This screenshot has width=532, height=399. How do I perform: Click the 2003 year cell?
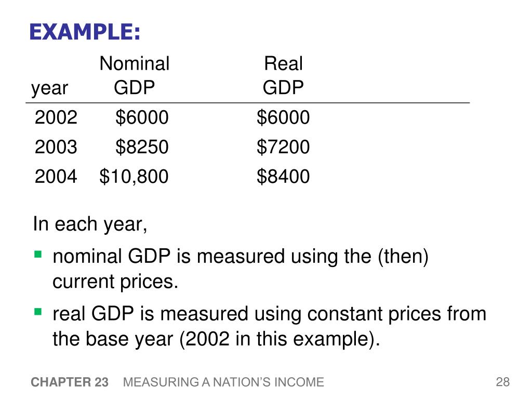(x=56, y=147)
